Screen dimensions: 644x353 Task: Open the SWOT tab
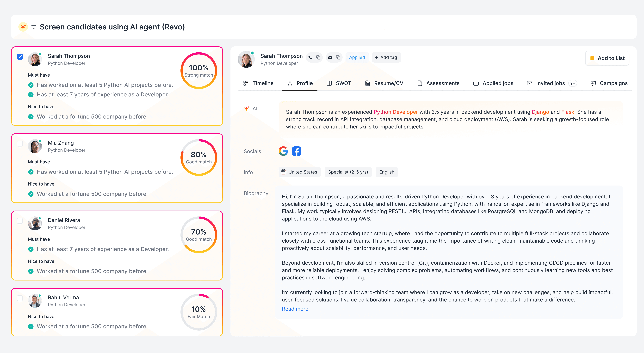[339, 83]
